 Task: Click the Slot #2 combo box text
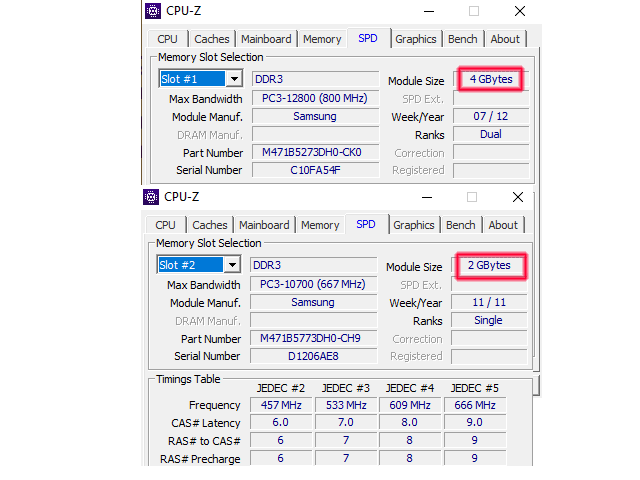tap(190, 264)
